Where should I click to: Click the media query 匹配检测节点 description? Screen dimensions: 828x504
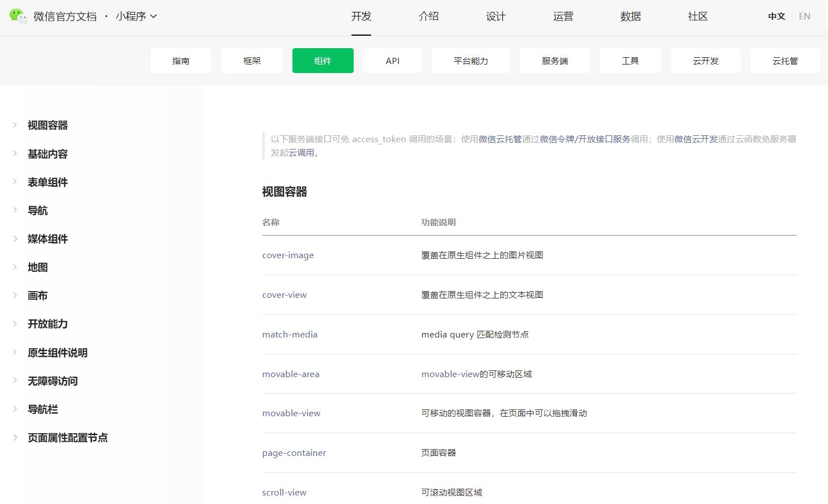pos(475,334)
